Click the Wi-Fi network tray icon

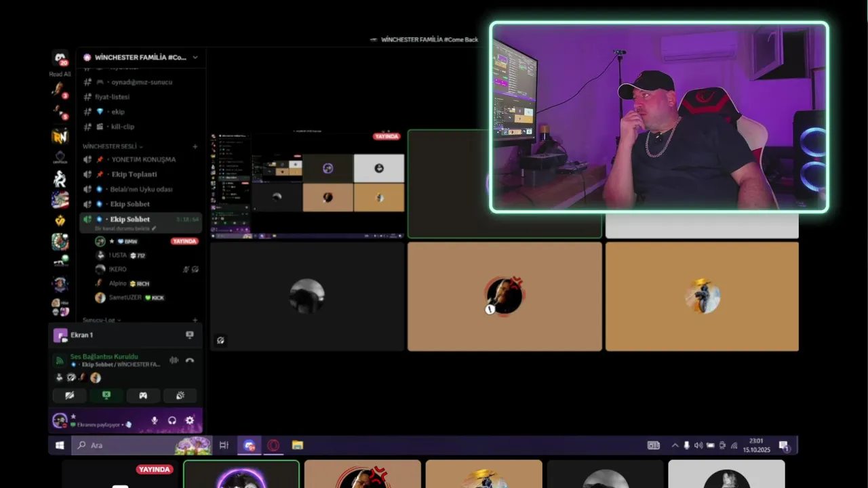(x=734, y=445)
